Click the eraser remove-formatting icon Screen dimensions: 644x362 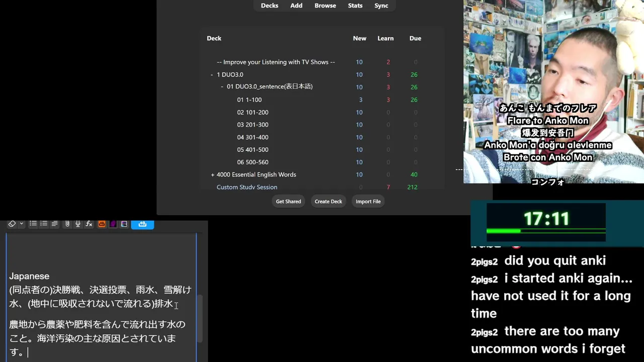tap(12, 224)
